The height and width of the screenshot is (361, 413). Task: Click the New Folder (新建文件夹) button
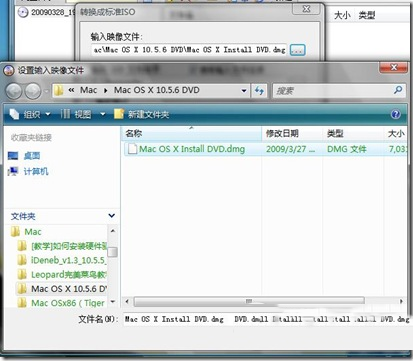[x=141, y=114]
